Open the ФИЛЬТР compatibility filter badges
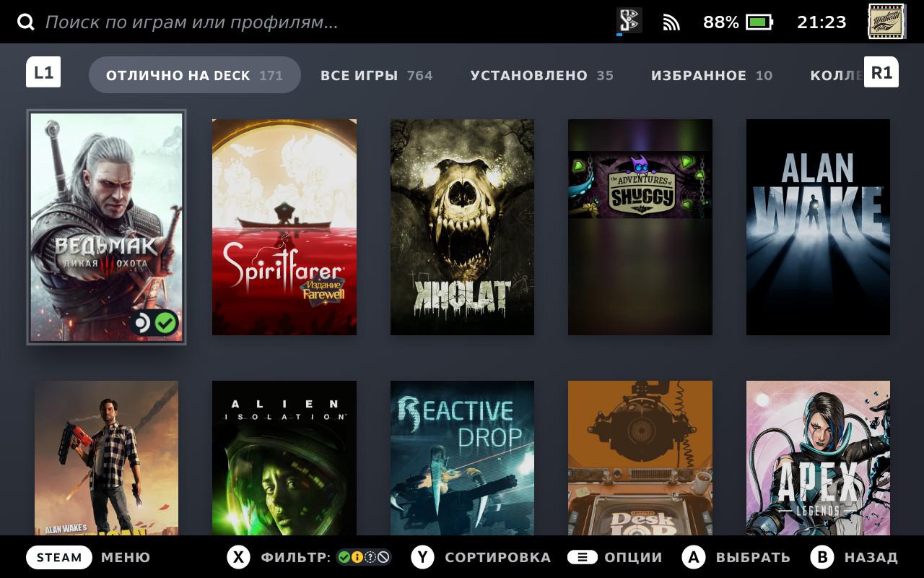924x578 pixels. (365, 557)
